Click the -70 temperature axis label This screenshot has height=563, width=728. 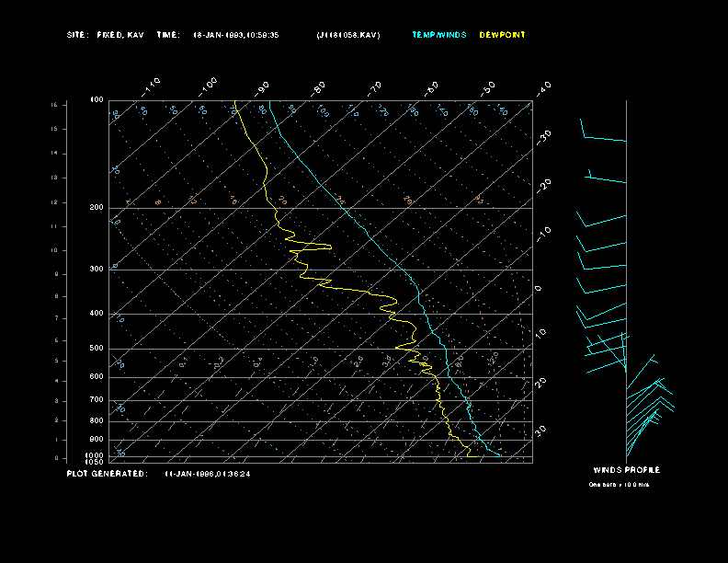click(x=374, y=88)
